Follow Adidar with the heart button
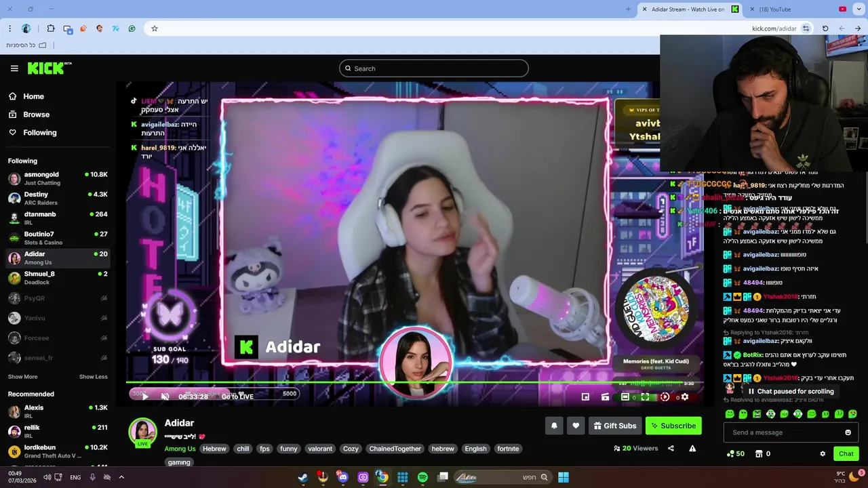Image resolution: width=868 pixels, height=488 pixels. (x=576, y=426)
